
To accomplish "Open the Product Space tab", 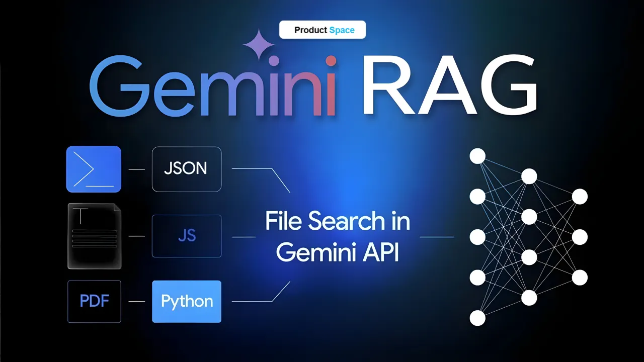I will (322, 30).
